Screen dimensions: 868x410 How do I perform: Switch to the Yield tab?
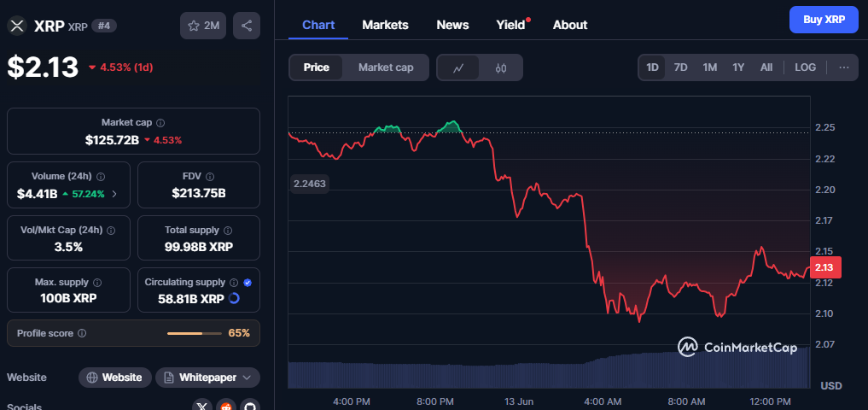coord(511,25)
